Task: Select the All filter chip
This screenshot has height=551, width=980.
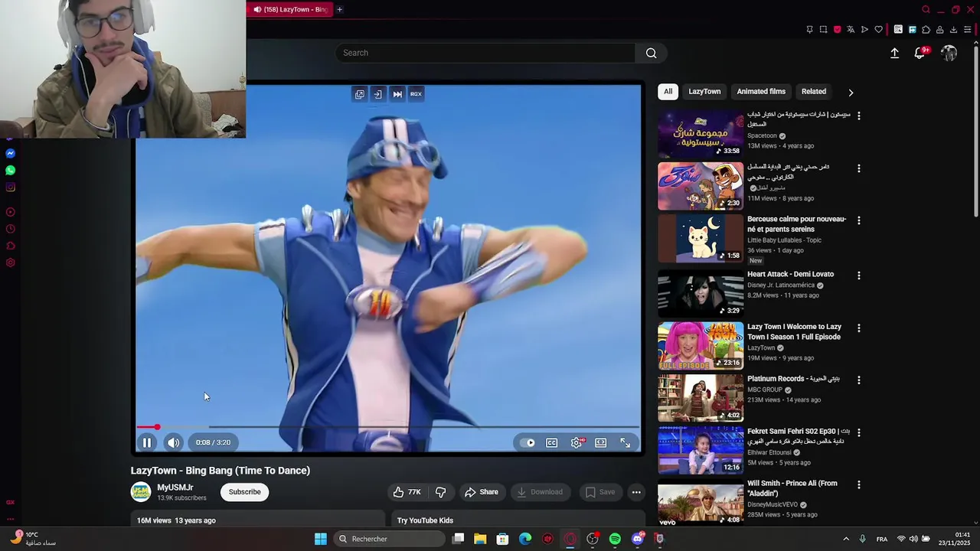Action: [668, 91]
